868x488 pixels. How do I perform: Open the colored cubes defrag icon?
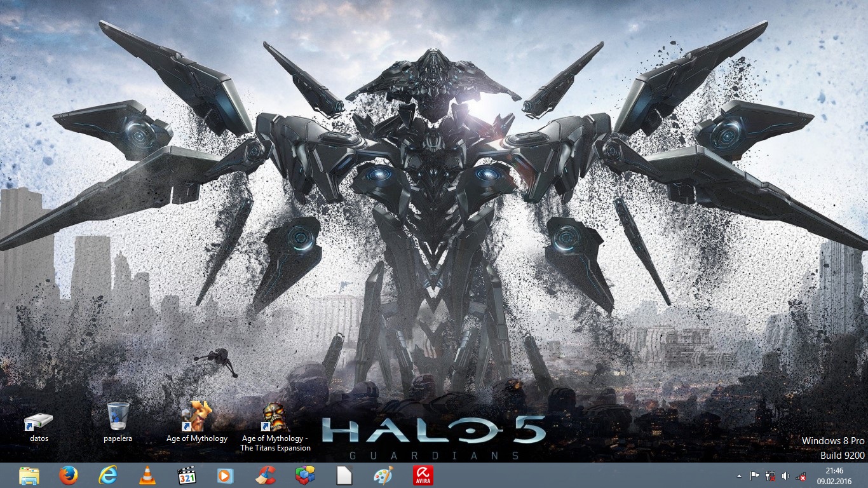(305, 475)
